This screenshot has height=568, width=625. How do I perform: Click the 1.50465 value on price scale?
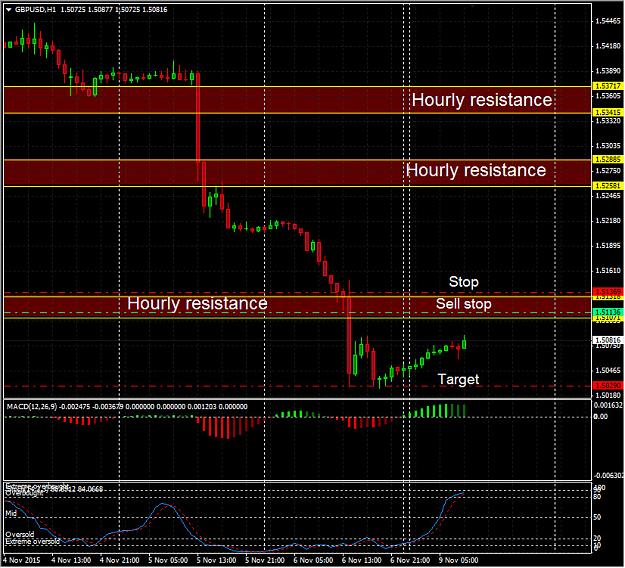(x=608, y=370)
